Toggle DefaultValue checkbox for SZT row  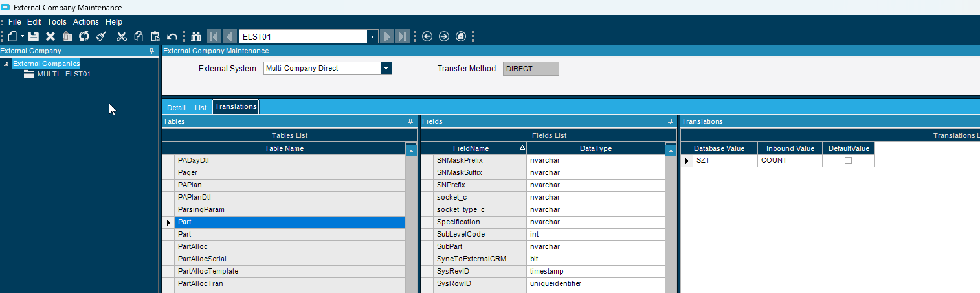coord(848,161)
